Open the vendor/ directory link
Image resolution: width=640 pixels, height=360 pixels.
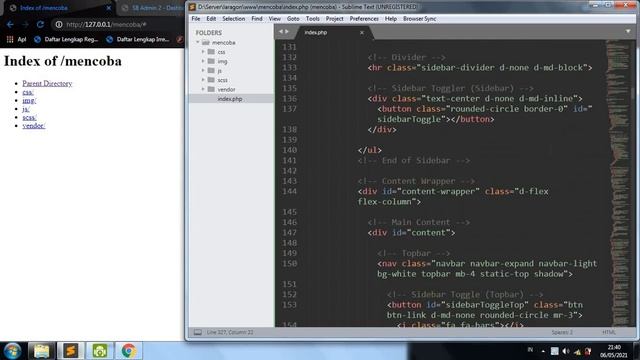pos(33,126)
